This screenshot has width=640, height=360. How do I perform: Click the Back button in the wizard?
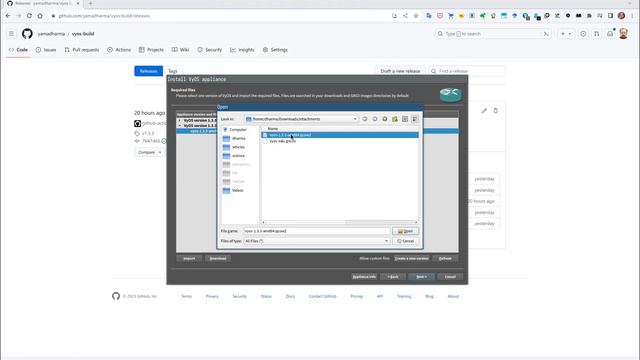(393, 277)
